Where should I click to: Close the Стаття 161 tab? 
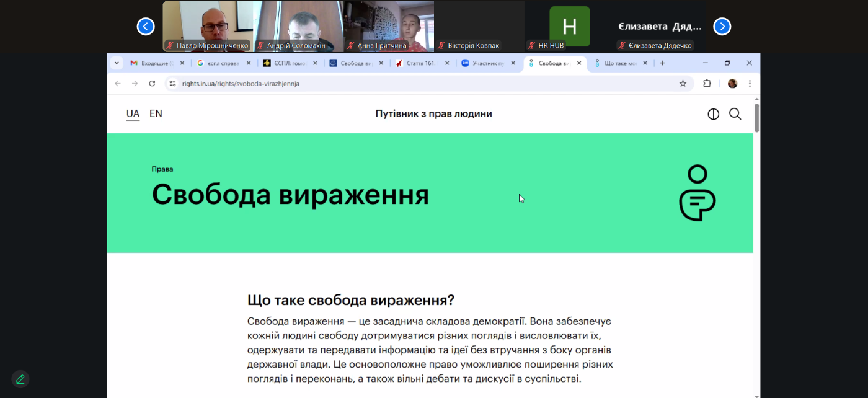point(447,63)
